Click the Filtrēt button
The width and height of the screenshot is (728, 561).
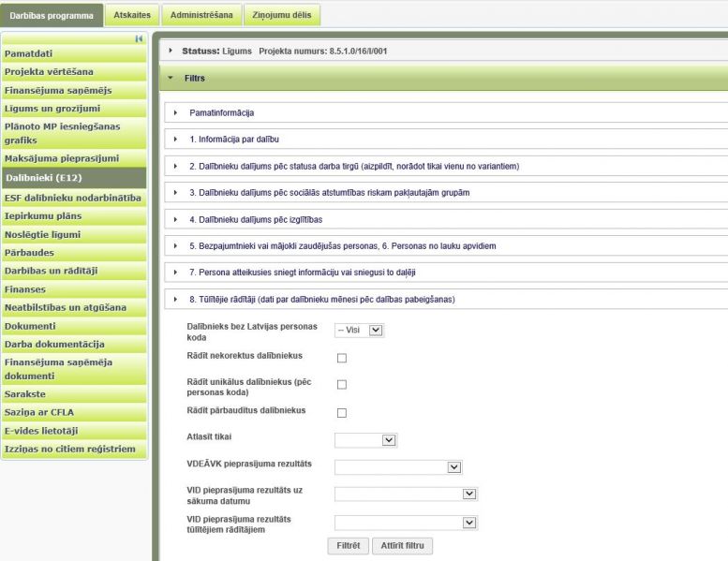(346, 545)
